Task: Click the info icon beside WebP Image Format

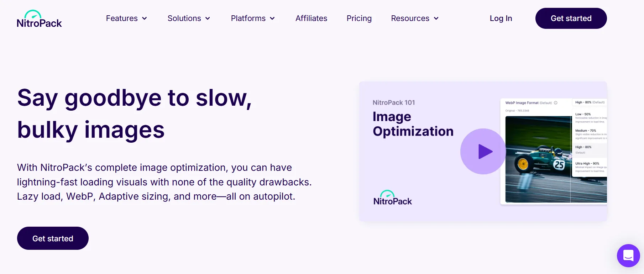Action: coord(555,103)
